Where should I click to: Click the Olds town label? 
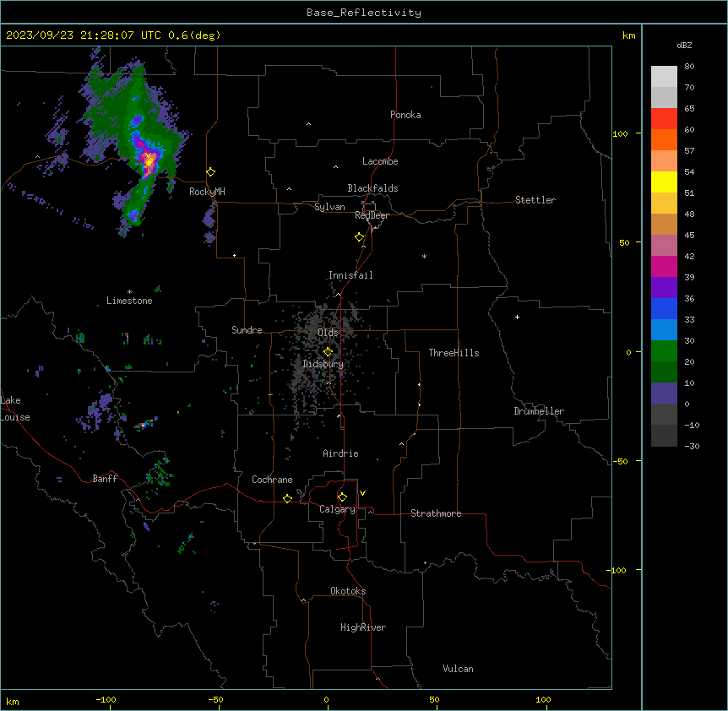(x=328, y=333)
